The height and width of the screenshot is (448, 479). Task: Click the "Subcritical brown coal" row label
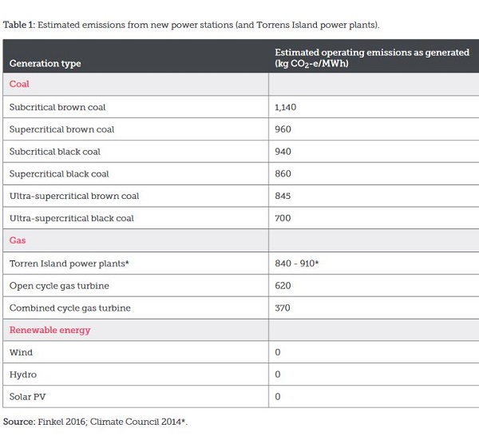click(57, 107)
